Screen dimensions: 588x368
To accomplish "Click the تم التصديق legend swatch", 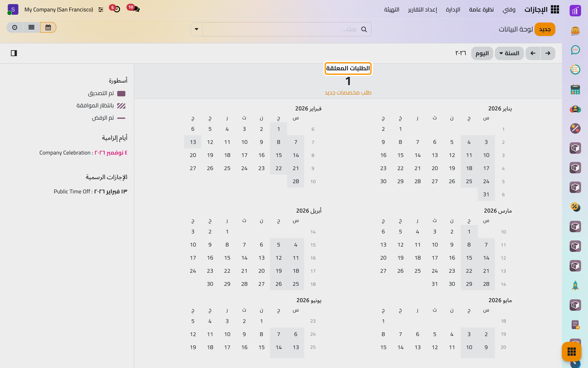I will point(121,94).
